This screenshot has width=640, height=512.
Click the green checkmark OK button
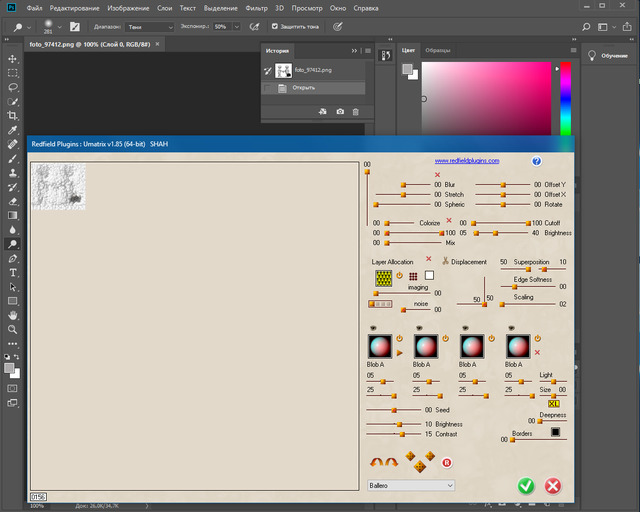point(526,486)
